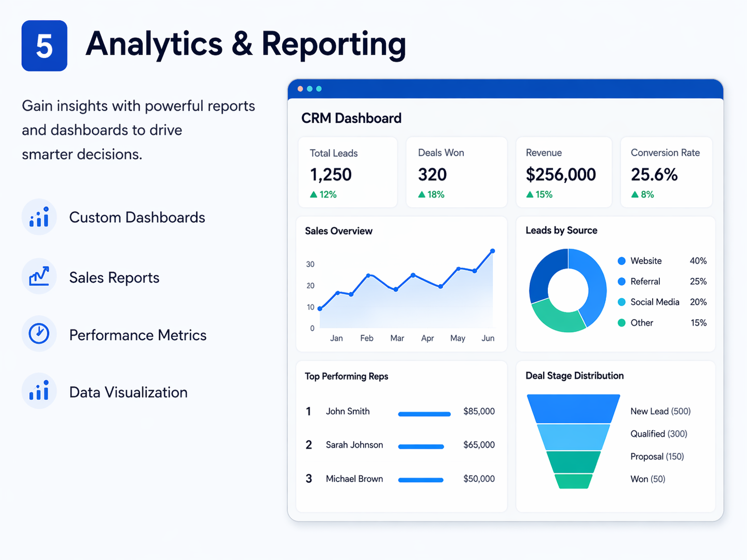Viewport: 747px width, 560px height.
Task: Select the Won funnel segment at bottom
Action: [573, 481]
